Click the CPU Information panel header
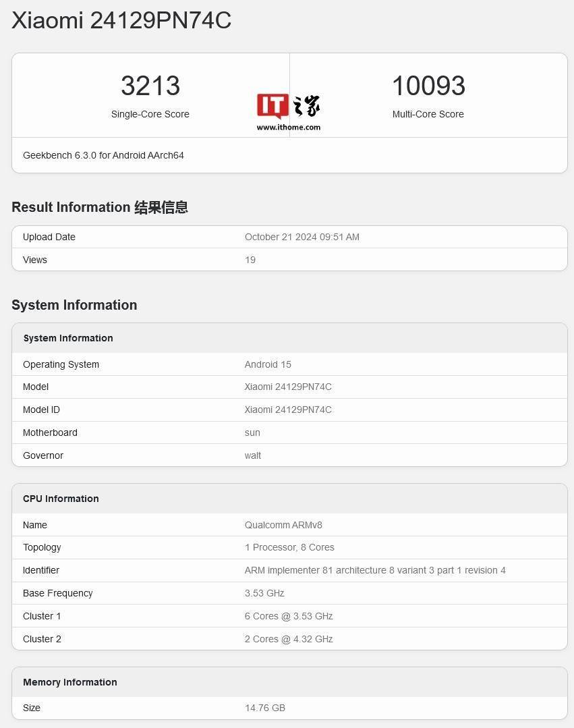 [61, 499]
